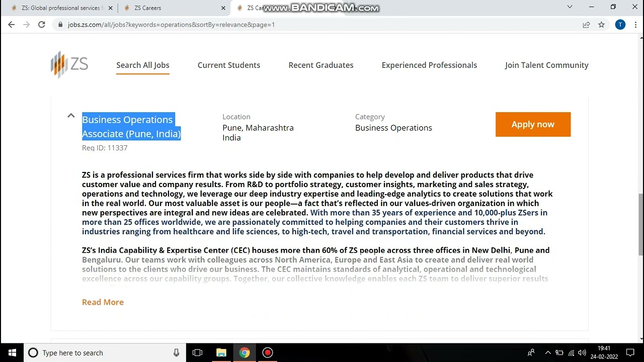
Task: Click the browser forward arrow
Action: tap(27, 24)
